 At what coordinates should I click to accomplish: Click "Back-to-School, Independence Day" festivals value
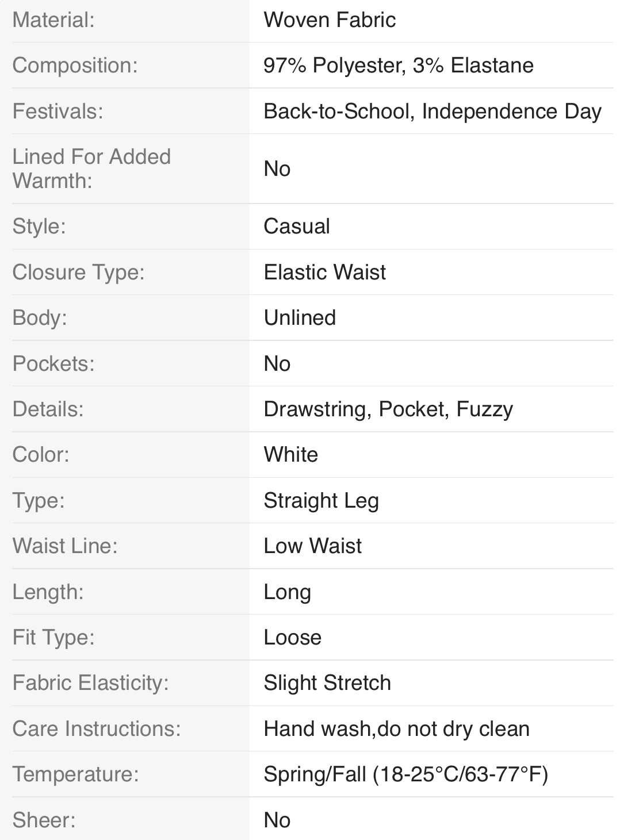click(432, 112)
